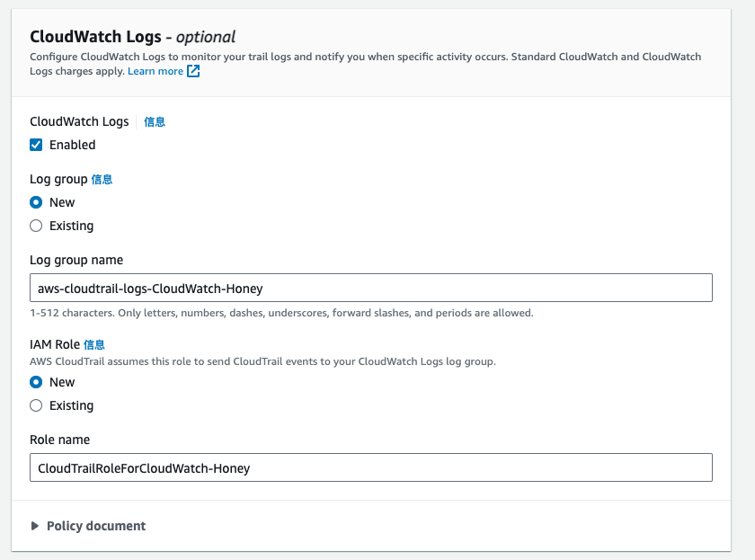The width and height of the screenshot is (755, 560).
Task: Select Existing radio button under Log group
Action: pos(36,226)
